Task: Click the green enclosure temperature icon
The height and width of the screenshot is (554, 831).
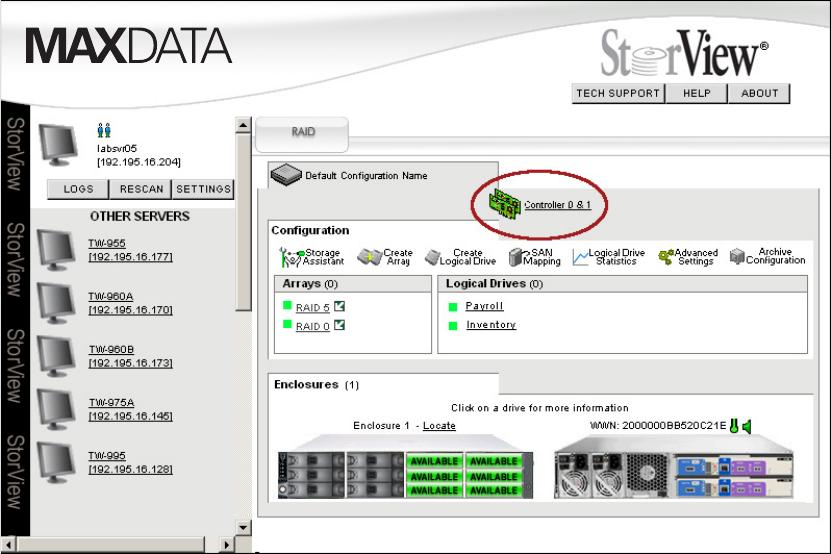Action: (734, 426)
